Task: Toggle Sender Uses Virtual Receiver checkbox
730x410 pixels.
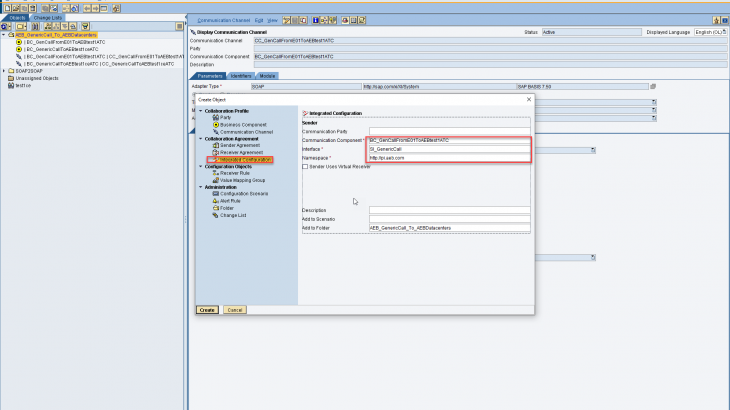Action: pyautogui.click(x=305, y=167)
